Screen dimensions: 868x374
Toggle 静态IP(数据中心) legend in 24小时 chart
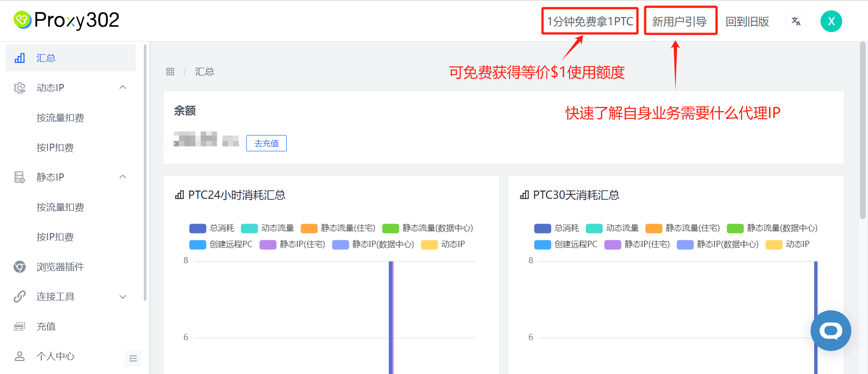click(373, 244)
